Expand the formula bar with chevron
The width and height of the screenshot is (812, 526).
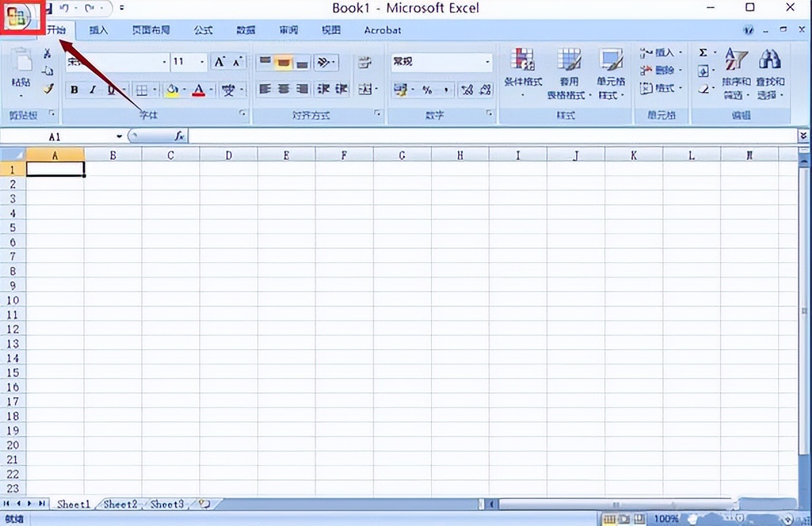tap(803, 136)
